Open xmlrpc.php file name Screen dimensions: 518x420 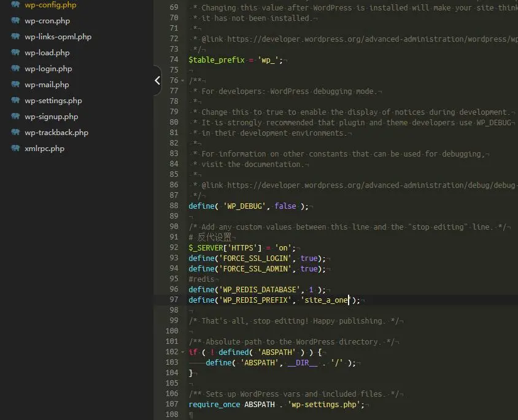coord(44,149)
